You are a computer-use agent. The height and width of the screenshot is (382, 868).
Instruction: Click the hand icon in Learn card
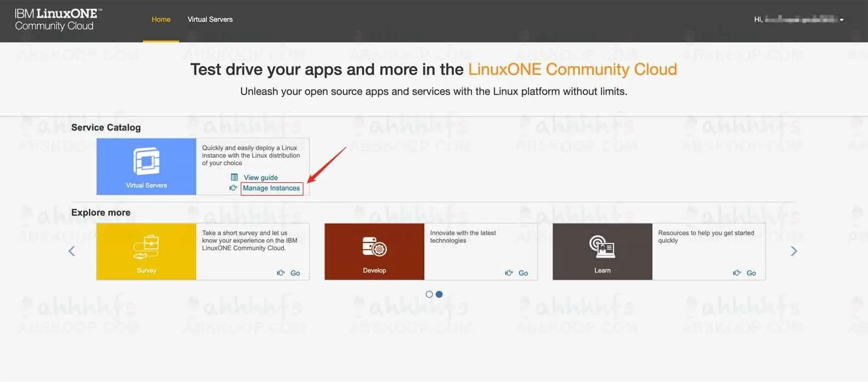(737, 273)
